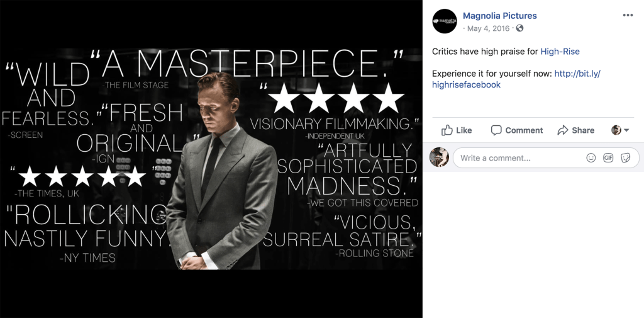644x318 pixels.
Task: Focus the Write a comment field
Action: point(519,158)
